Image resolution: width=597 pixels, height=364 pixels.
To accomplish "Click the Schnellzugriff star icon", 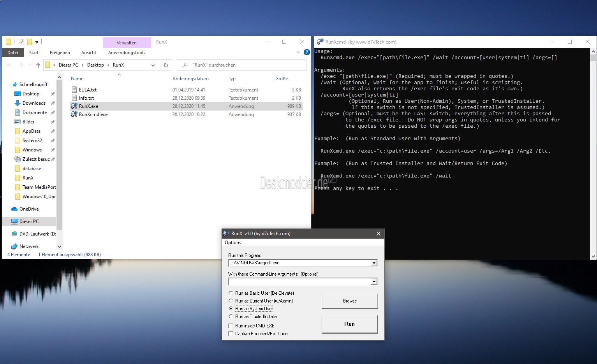I will [15, 84].
